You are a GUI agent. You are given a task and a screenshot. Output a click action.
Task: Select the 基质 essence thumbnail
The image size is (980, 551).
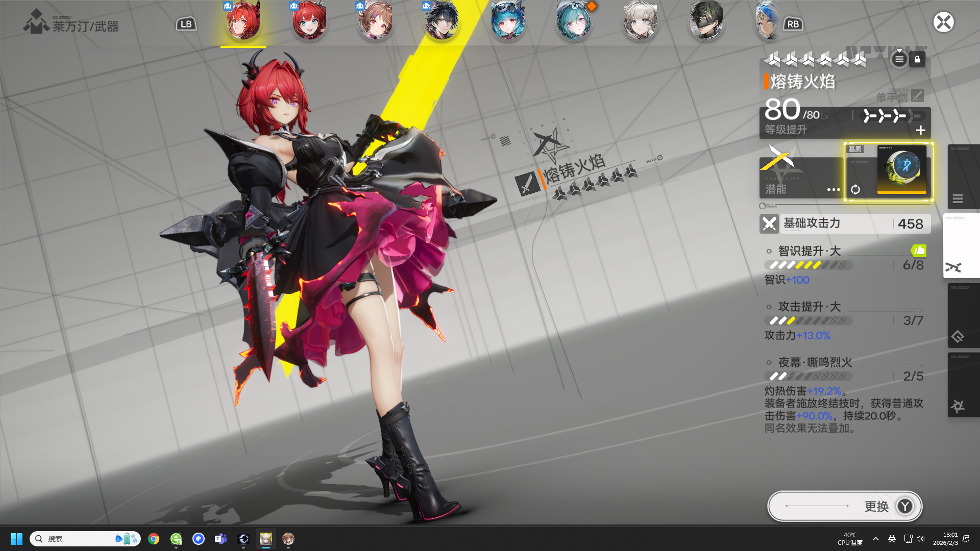point(901,169)
